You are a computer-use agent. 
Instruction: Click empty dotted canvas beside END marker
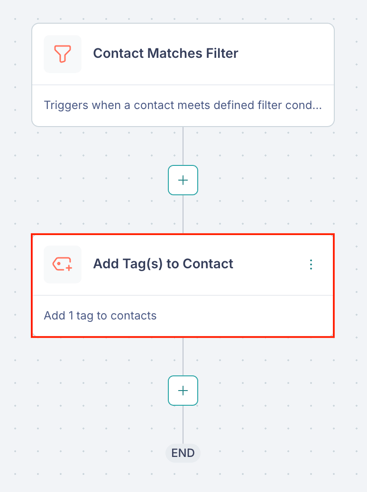coord(267,453)
